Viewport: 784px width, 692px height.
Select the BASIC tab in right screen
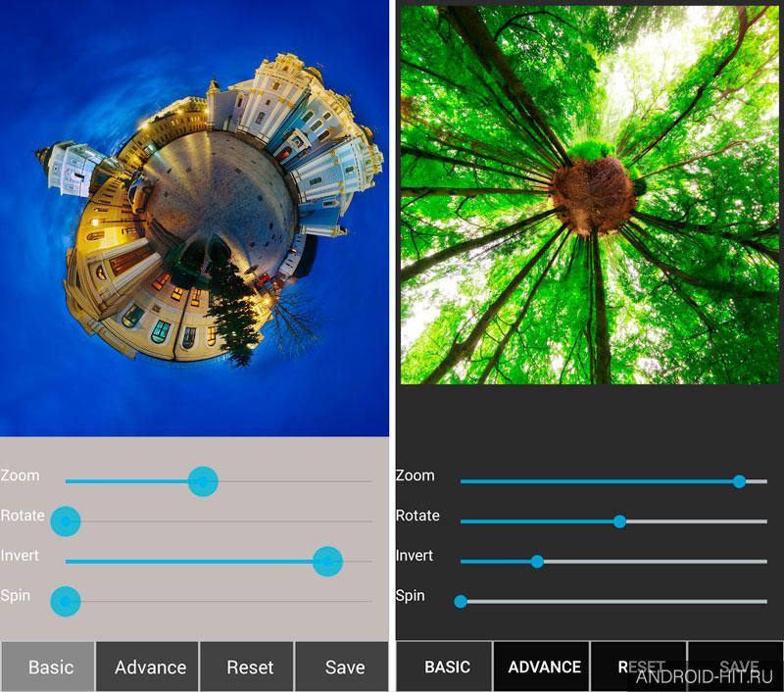[x=445, y=667]
